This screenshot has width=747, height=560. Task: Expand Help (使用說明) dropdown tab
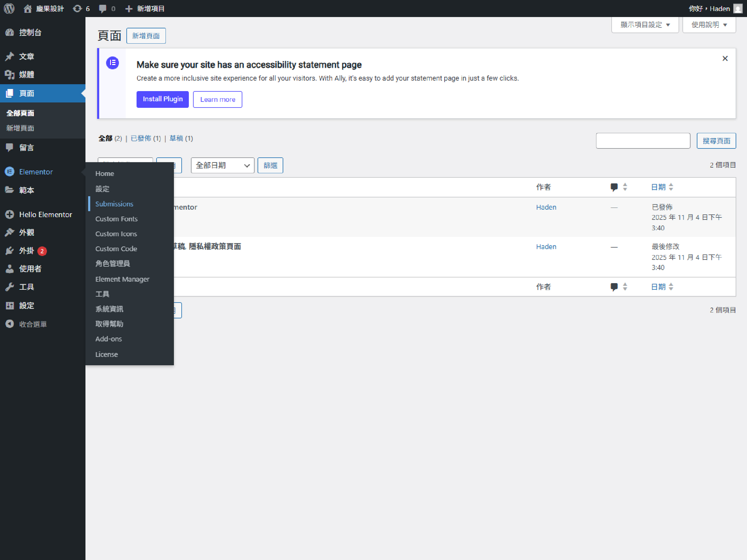click(709, 25)
